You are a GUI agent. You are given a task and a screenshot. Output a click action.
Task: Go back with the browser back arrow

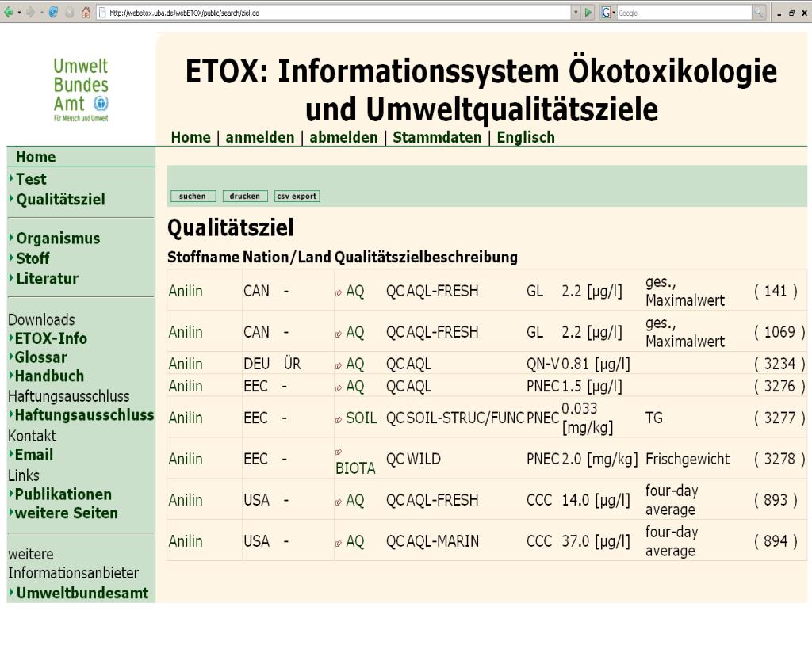(8, 13)
